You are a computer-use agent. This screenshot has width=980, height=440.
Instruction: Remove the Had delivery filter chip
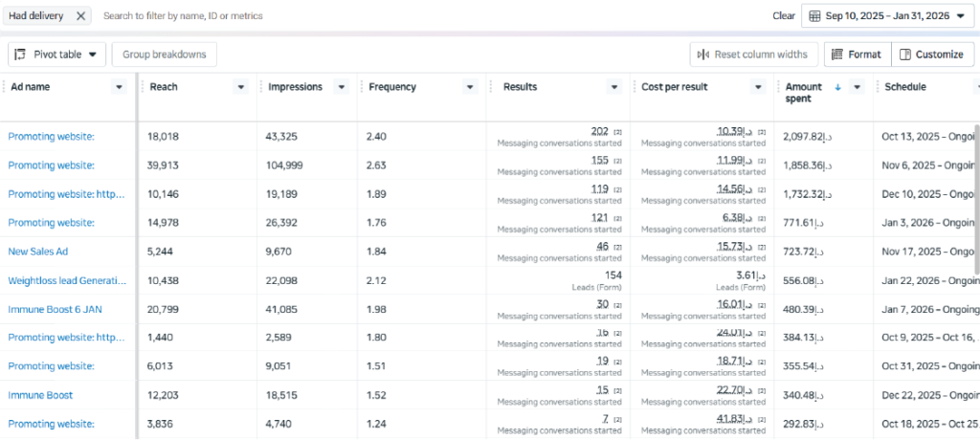click(80, 16)
